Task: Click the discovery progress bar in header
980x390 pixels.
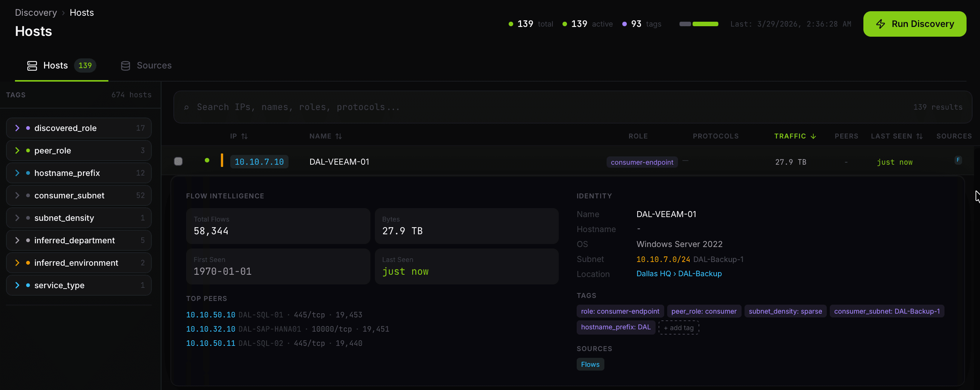Action: tap(699, 24)
